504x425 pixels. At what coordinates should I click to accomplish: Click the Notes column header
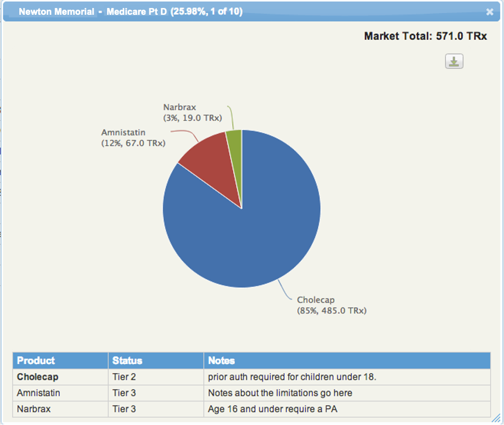[x=221, y=361]
